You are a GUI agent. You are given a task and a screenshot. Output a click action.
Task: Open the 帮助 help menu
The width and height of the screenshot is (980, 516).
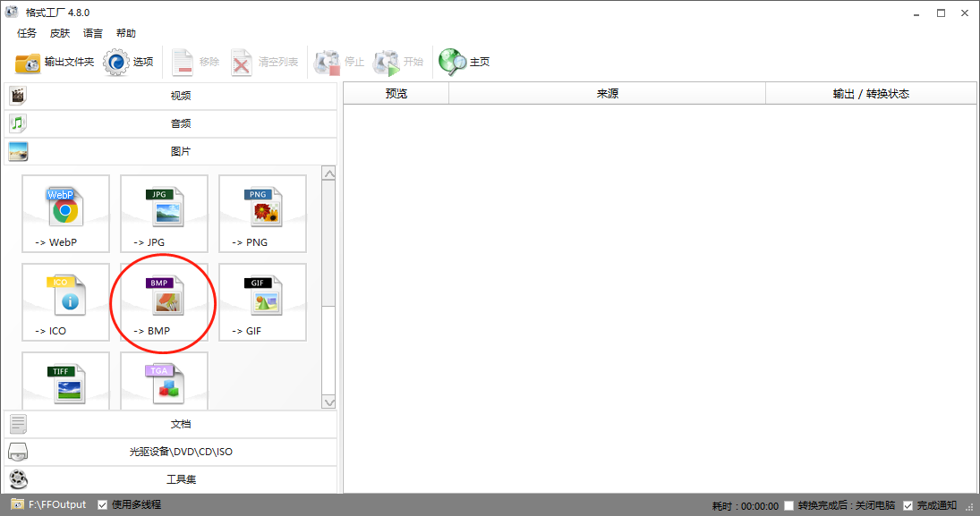click(126, 33)
